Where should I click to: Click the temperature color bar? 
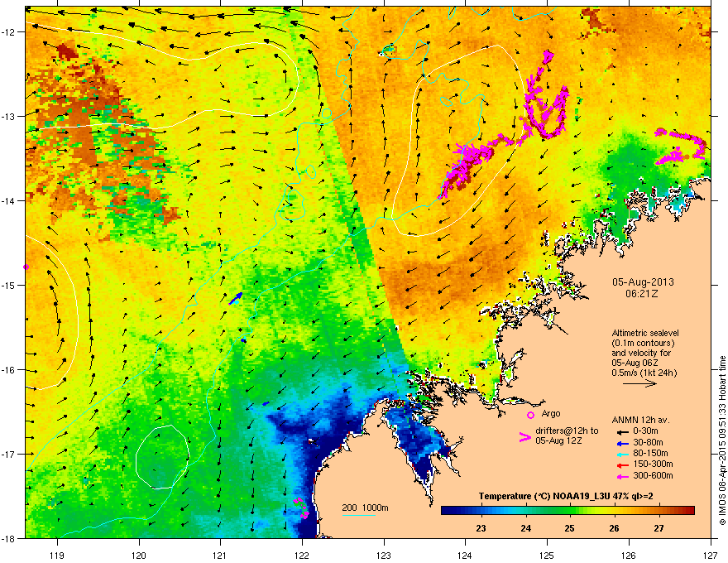[x=568, y=511]
